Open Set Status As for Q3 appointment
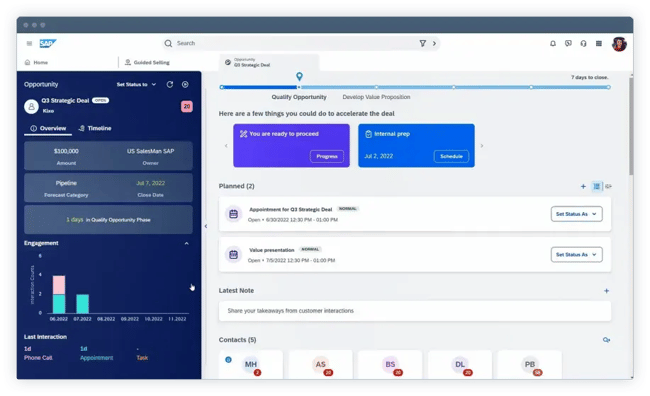This screenshot has width=650, height=396. click(x=576, y=214)
